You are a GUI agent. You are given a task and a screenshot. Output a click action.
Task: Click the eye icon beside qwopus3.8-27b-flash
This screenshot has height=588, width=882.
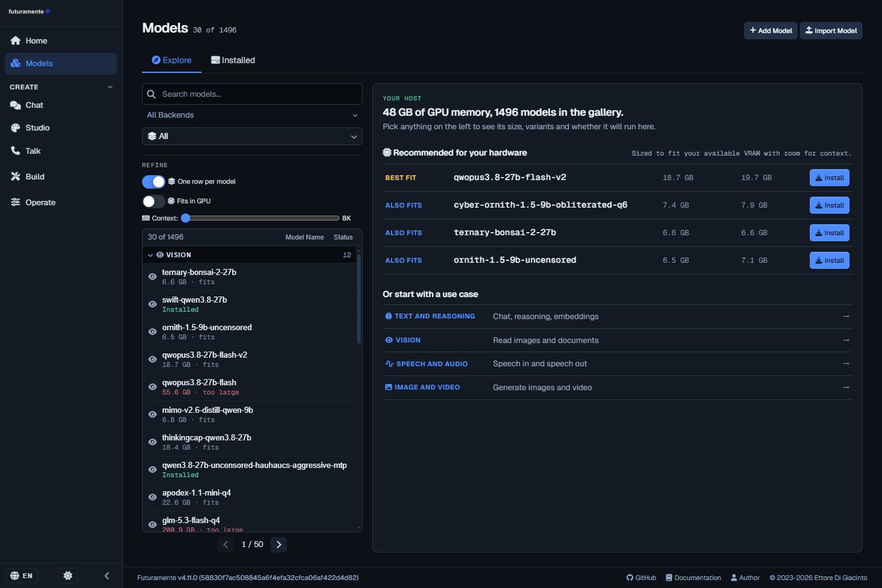click(x=153, y=387)
